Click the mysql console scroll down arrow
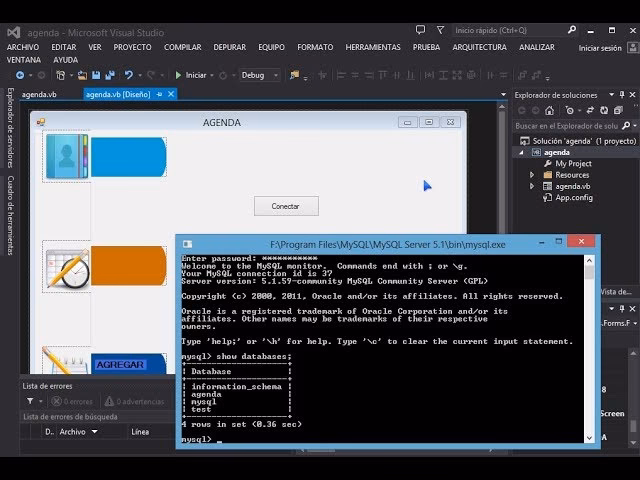This screenshot has width=640, height=480. 589,438
